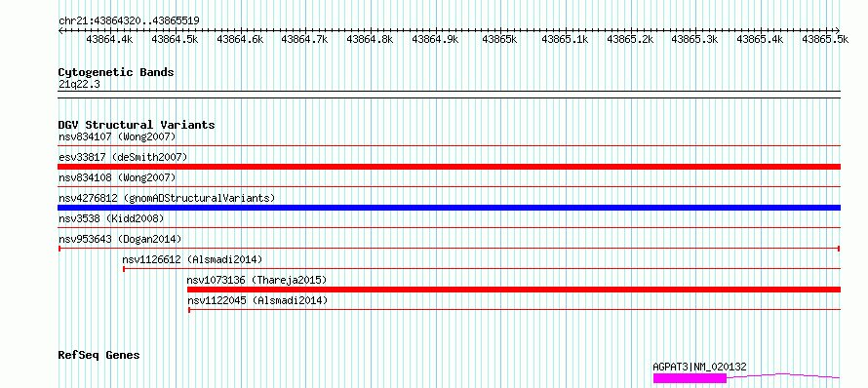868x388 pixels.
Task: Click the chr21:43864320..43865519 region label
Action: coord(129,20)
